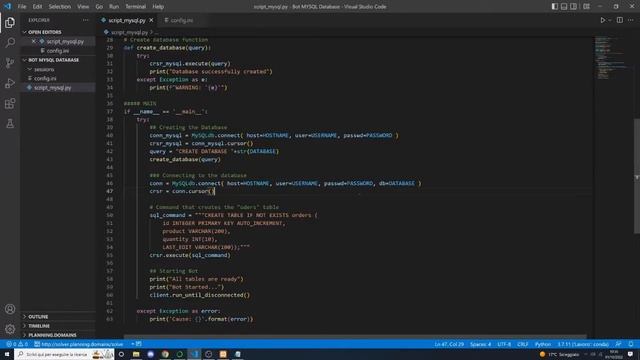The image size is (640, 360).
Task: Open the Run and Debug view
Action: coord(10,83)
